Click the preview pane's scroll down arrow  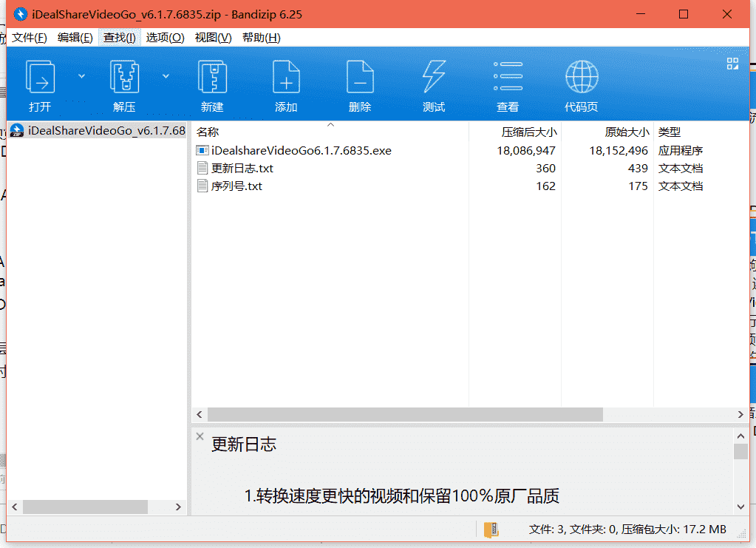740,507
